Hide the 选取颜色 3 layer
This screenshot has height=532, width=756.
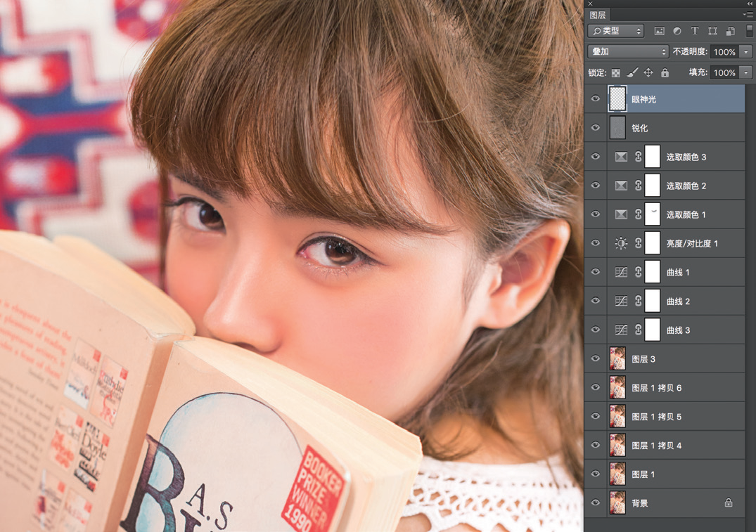coord(596,157)
